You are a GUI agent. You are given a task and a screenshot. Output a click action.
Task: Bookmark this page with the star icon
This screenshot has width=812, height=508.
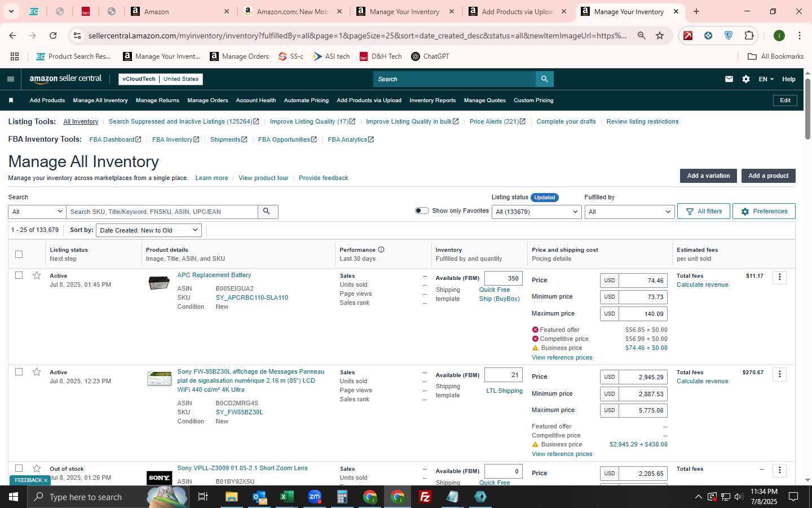[660, 36]
